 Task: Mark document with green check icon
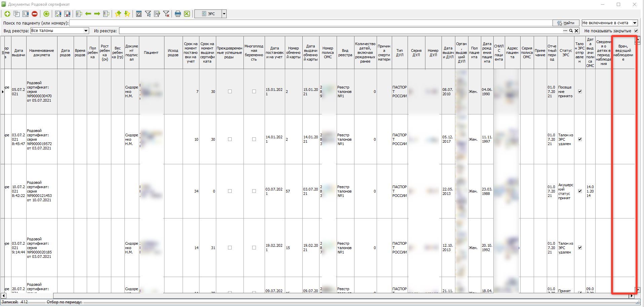click(58, 14)
